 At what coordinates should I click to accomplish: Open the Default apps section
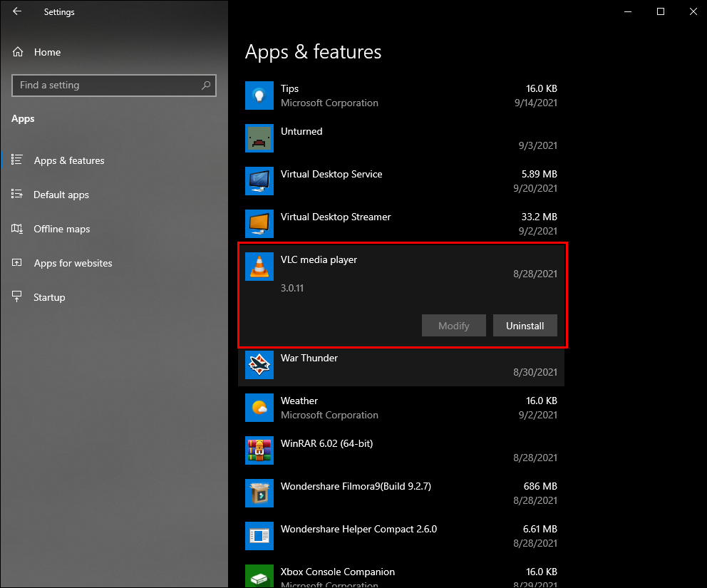tap(61, 195)
